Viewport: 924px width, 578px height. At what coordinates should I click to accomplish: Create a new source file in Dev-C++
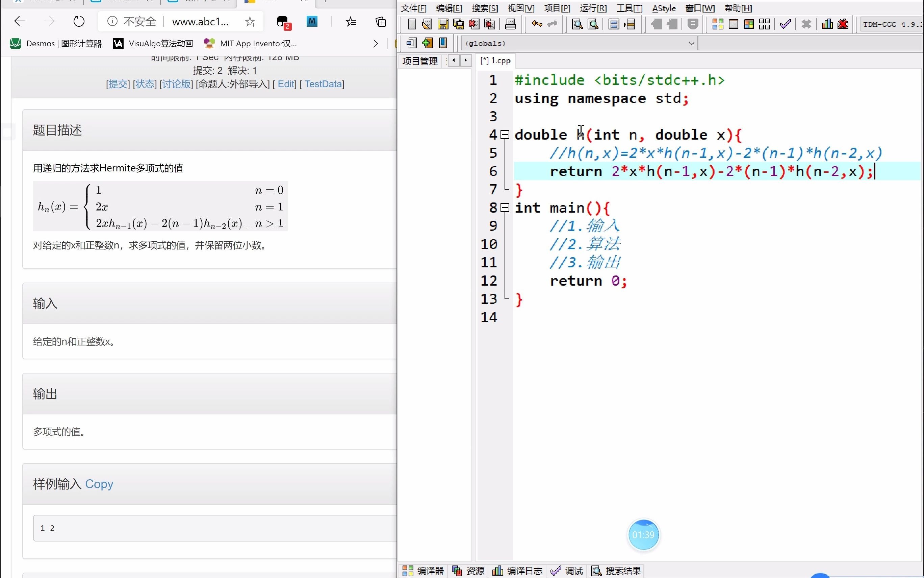click(411, 24)
